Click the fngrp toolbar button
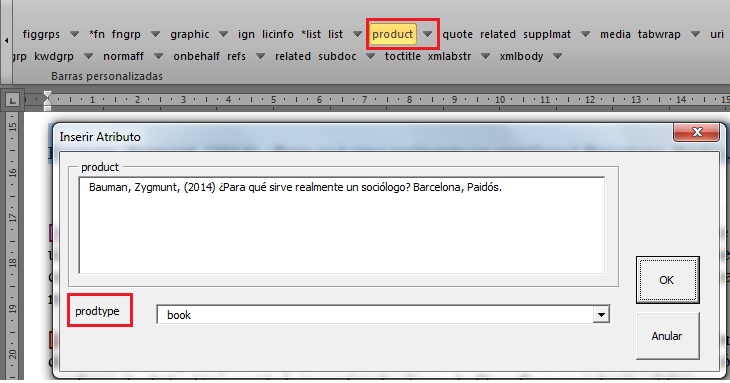This screenshot has width=730, height=383. coord(126,34)
